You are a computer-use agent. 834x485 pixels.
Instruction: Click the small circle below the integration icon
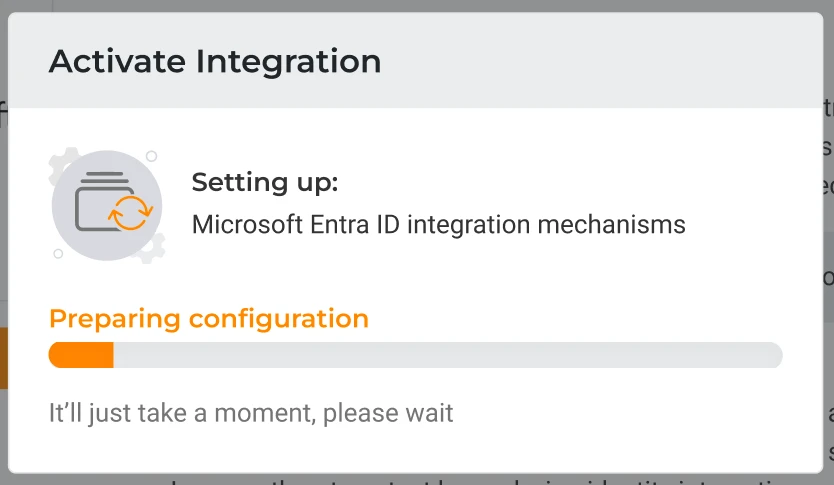pos(58,253)
